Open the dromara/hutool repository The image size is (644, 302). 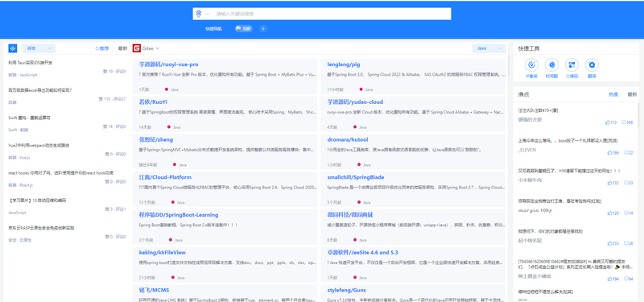pos(348,139)
